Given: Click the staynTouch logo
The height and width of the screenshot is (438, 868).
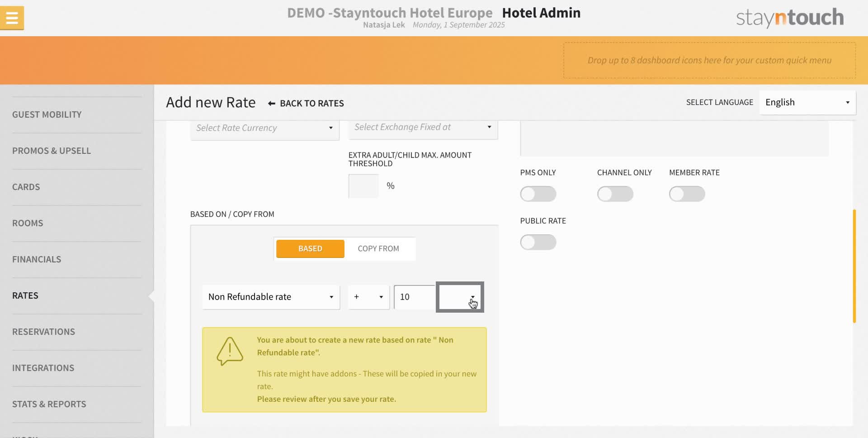Looking at the screenshot, I should tap(790, 18).
